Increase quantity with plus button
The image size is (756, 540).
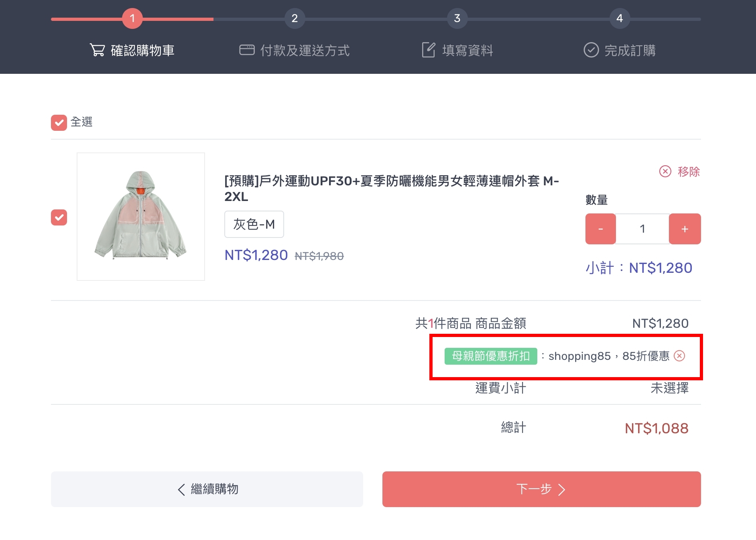coord(685,229)
